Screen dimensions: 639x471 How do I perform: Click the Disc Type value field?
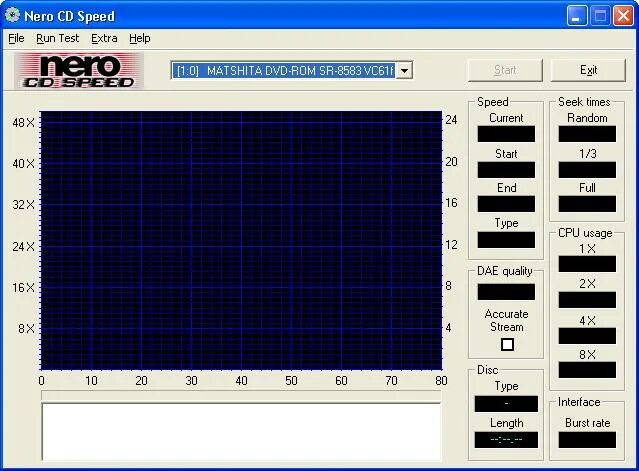pyautogui.click(x=506, y=404)
